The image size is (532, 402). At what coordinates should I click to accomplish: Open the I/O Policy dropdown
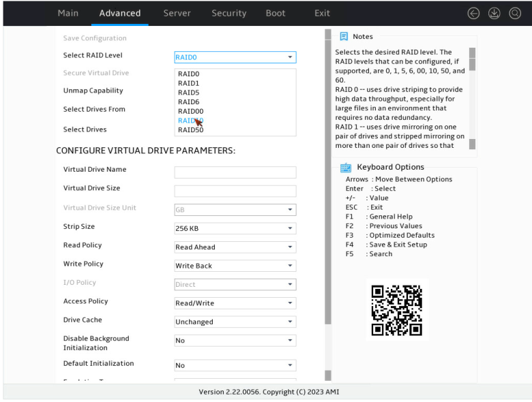pyautogui.click(x=235, y=284)
